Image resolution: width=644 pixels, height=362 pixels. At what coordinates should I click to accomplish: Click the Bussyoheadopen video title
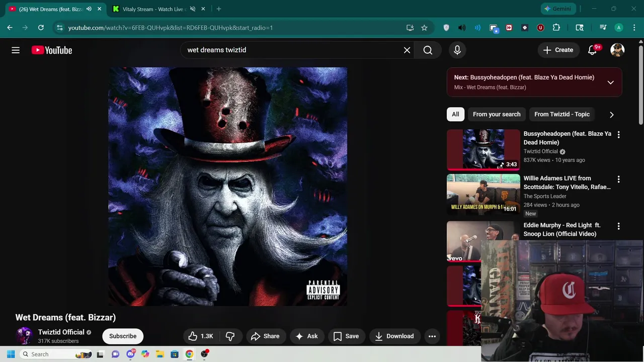(x=568, y=138)
